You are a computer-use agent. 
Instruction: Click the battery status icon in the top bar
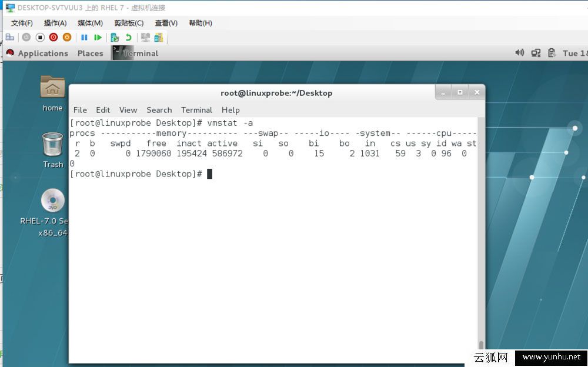552,52
